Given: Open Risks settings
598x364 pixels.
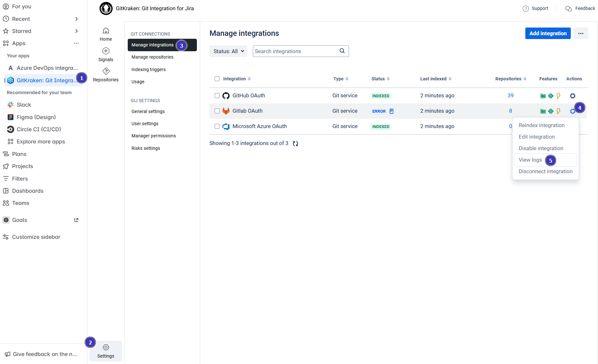Looking at the screenshot, I should click(146, 148).
